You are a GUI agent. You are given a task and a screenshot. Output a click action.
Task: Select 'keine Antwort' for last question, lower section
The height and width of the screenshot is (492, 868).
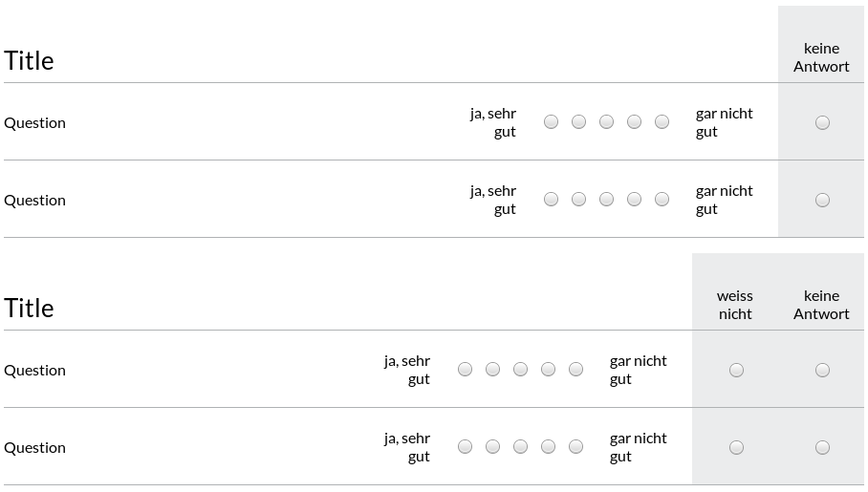[x=822, y=447]
